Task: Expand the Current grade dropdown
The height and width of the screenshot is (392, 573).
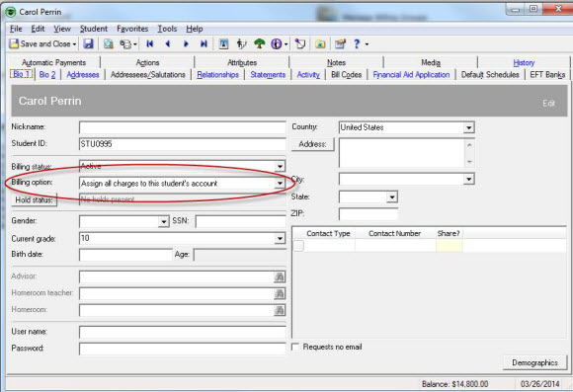Action: click(x=280, y=239)
